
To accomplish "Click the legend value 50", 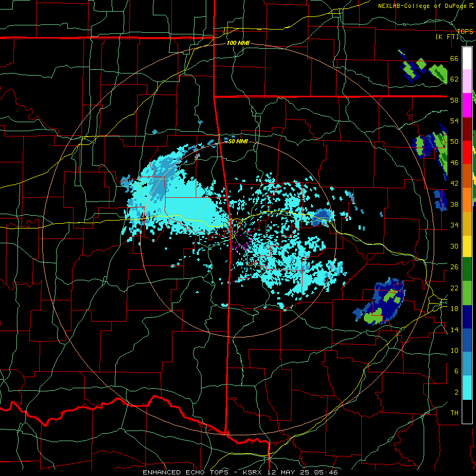I will click(x=454, y=142).
